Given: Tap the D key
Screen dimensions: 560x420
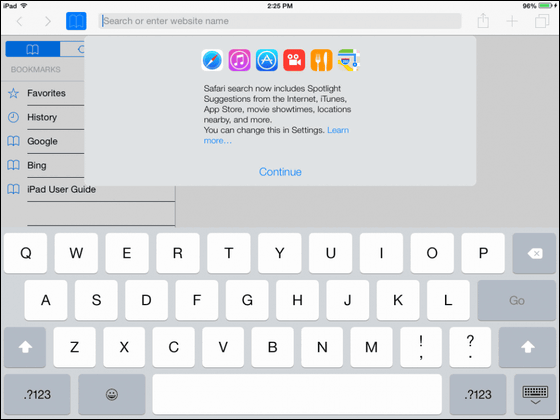Looking at the screenshot, I should point(146,300).
